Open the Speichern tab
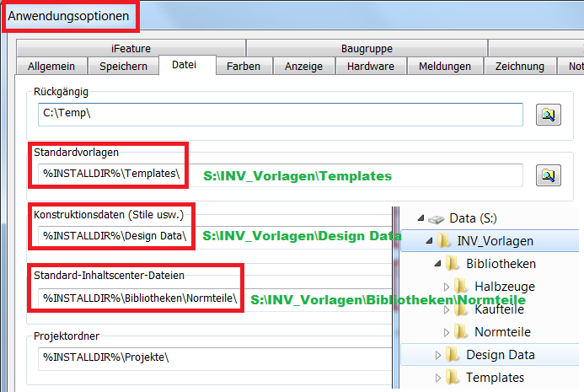 pos(123,66)
